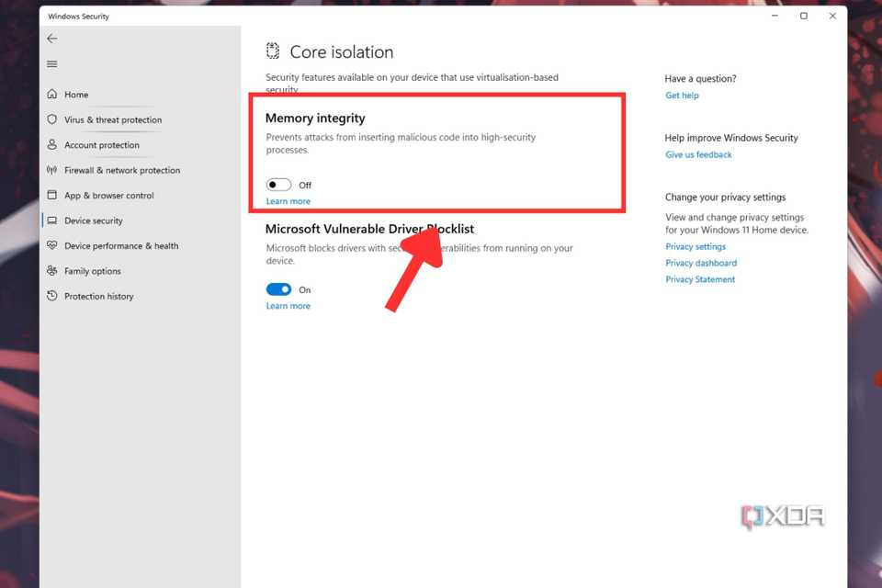The height and width of the screenshot is (588, 882).
Task: Expand the navigation hamburger menu
Action: [x=51, y=63]
